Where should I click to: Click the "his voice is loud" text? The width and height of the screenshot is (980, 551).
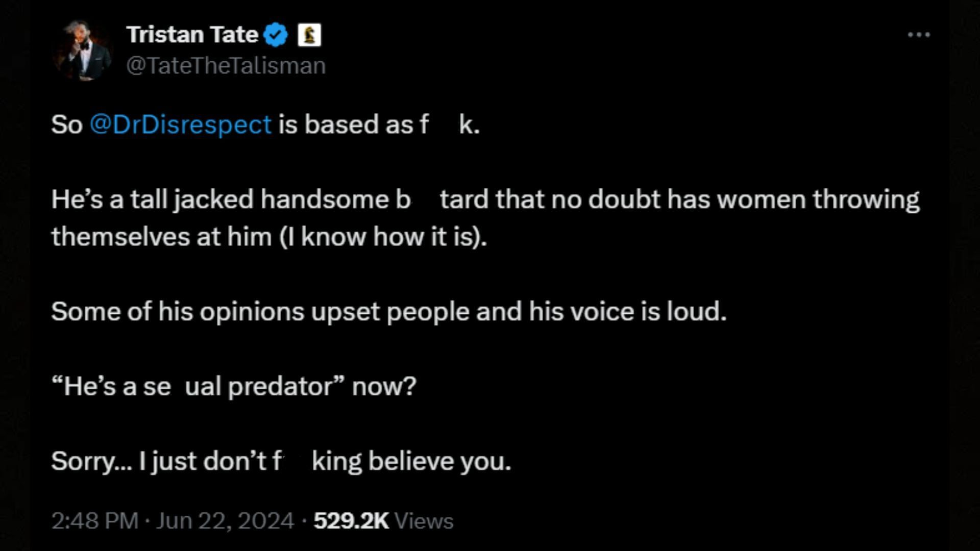click(x=627, y=311)
